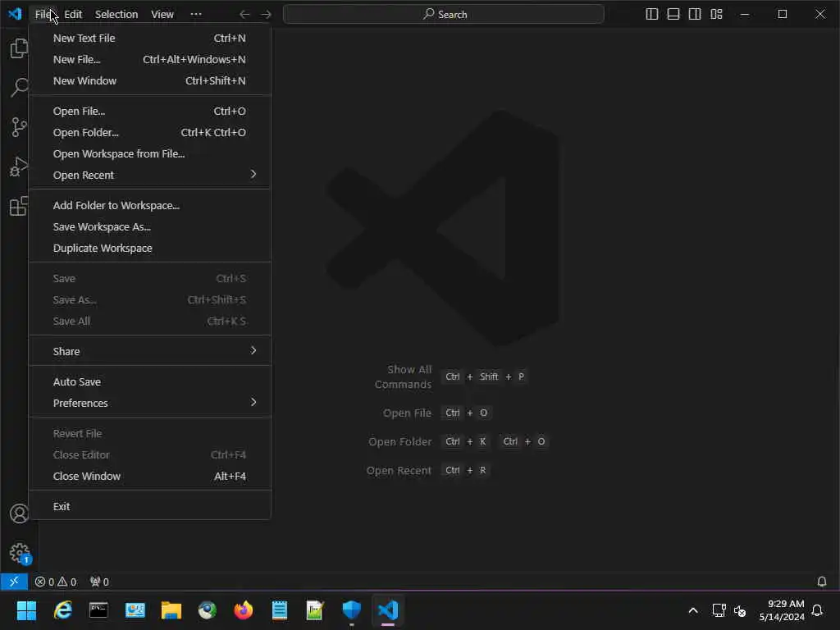Image resolution: width=840 pixels, height=630 pixels.
Task: Click the remote window indicator in status bar
Action: pos(14,582)
